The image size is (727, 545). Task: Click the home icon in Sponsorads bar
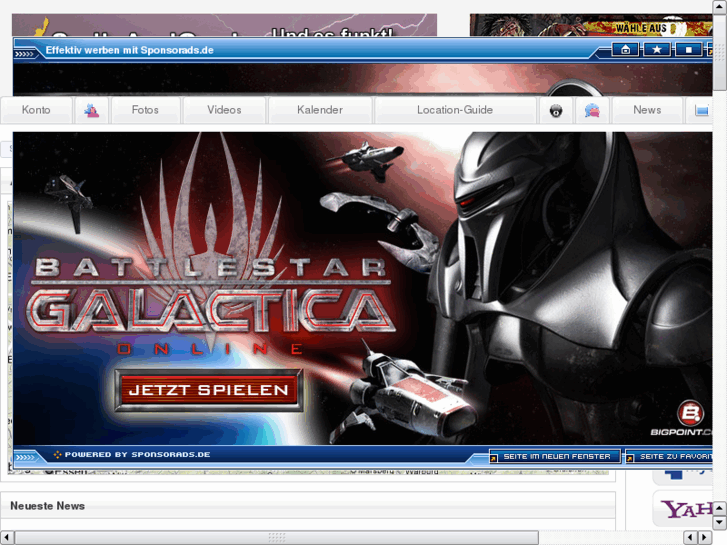[625, 49]
